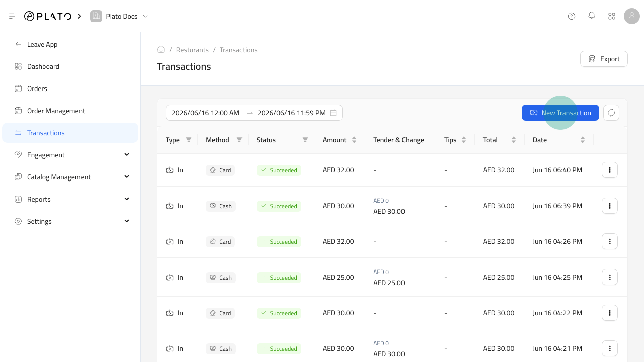
Task: Open Order Management in sidebar
Action: point(70,111)
